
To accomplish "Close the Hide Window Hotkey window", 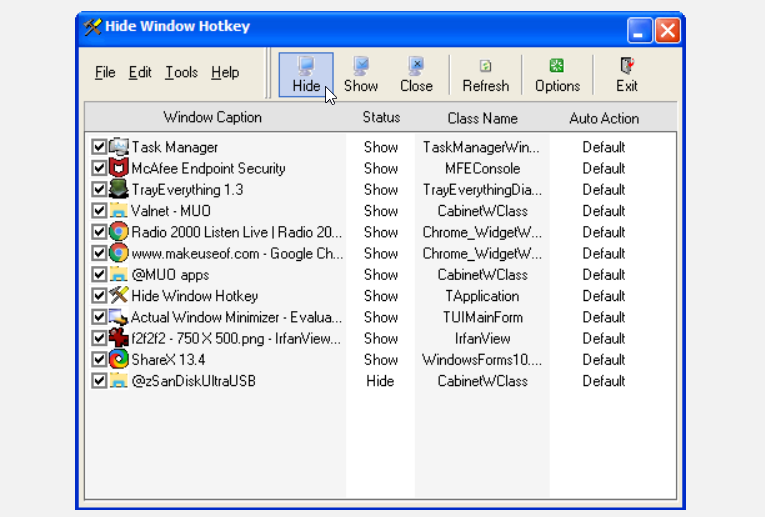I will click(x=667, y=31).
